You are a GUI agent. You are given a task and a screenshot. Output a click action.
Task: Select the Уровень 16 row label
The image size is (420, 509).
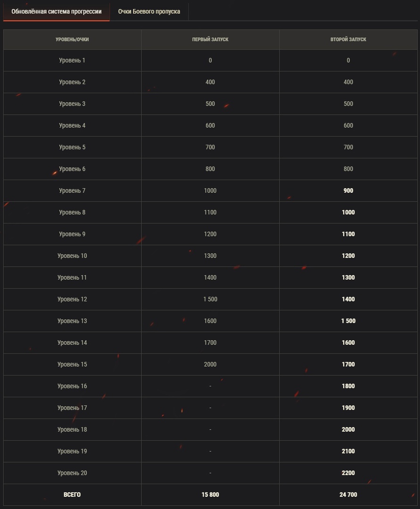tap(72, 386)
